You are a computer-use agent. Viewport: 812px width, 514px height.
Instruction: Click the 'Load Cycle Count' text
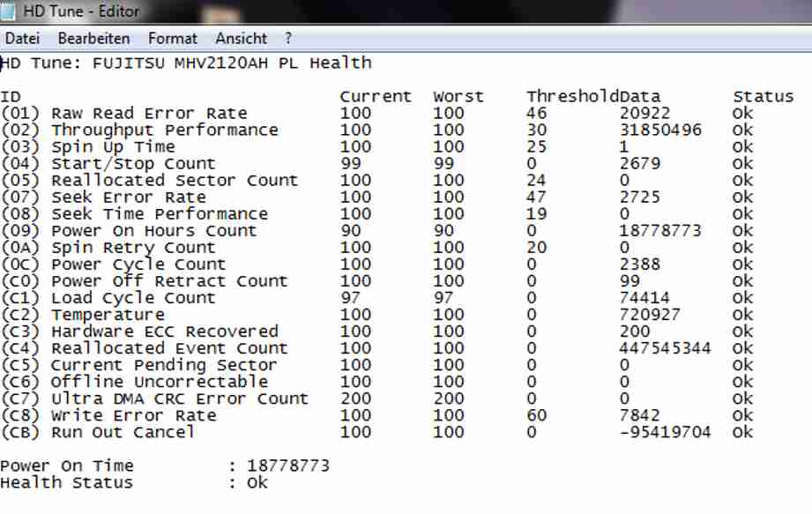pos(133,298)
